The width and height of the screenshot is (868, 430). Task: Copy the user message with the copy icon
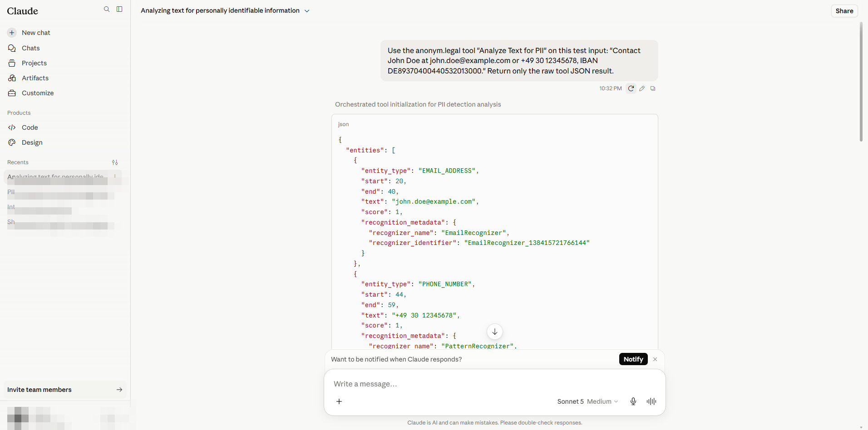653,88
